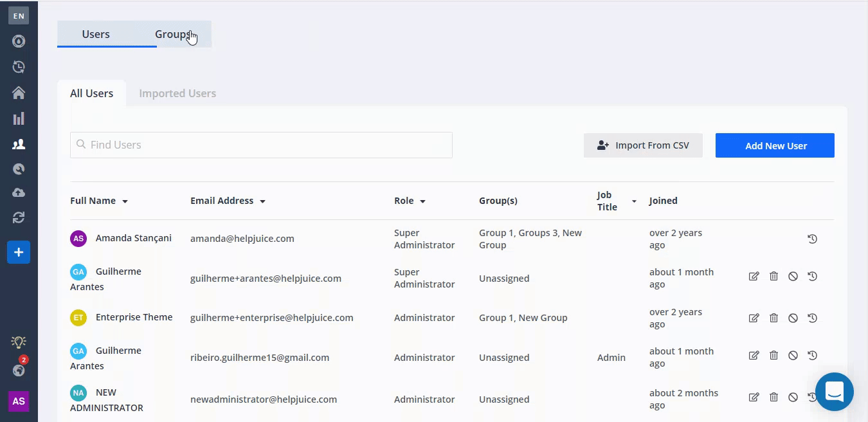Open the EN language selector in sidebar
This screenshot has width=868, height=422.
pos(19,15)
